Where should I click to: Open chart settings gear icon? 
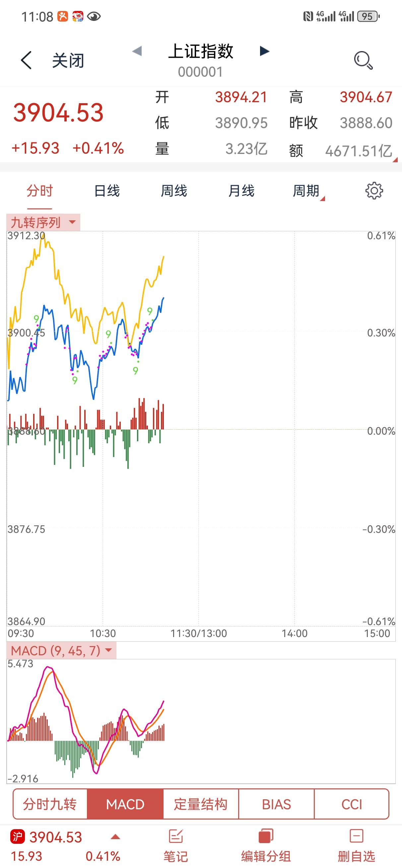(374, 191)
